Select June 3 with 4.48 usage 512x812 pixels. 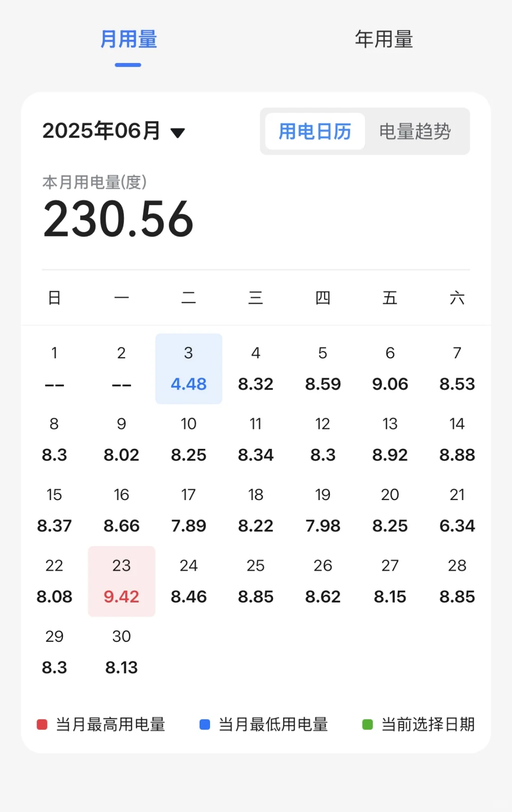point(189,369)
